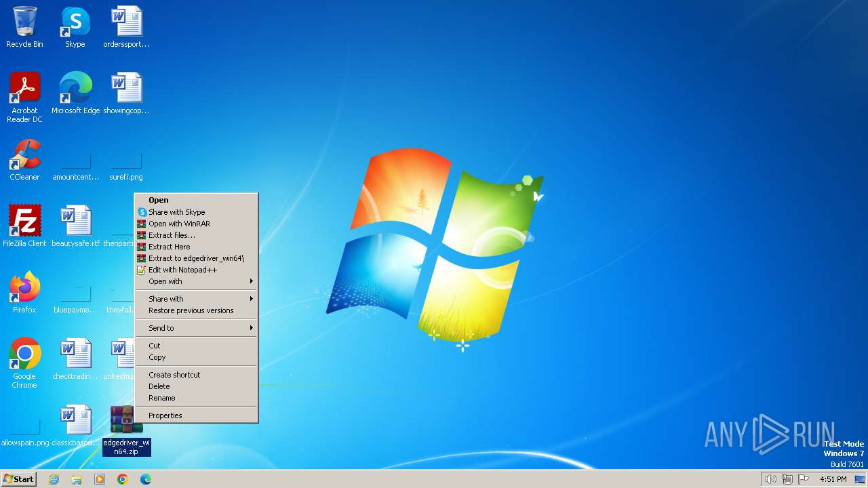Open Action Center flag tray icon
This screenshot has height=488, width=868.
tap(804, 479)
